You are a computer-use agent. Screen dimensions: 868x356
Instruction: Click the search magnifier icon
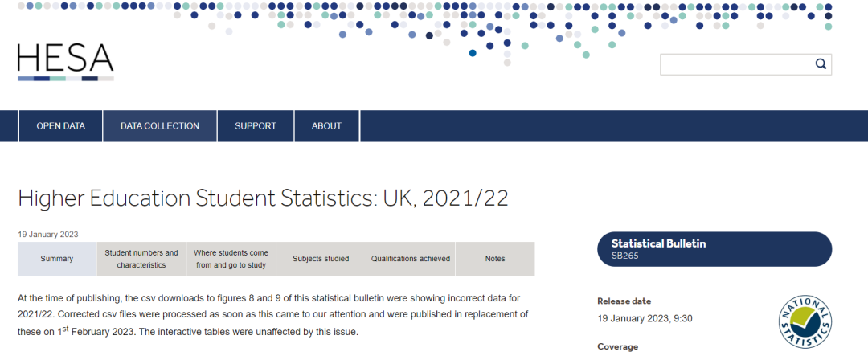point(821,64)
